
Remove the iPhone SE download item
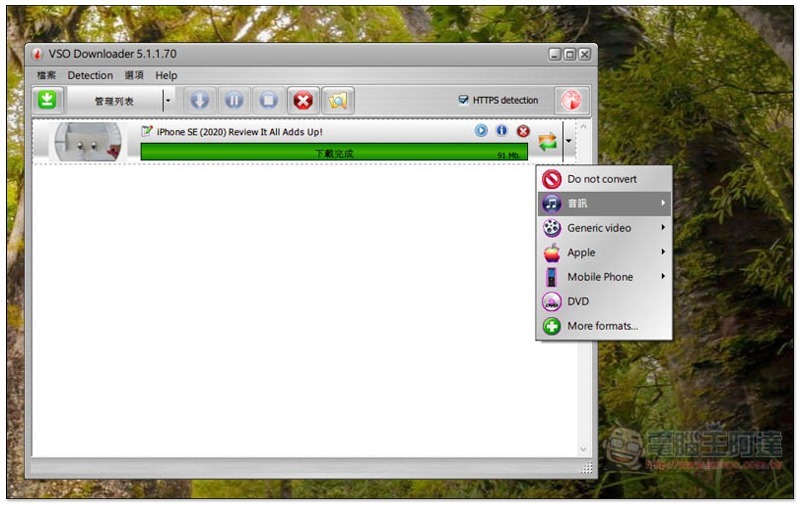pyautogui.click(x=523, y=131)
